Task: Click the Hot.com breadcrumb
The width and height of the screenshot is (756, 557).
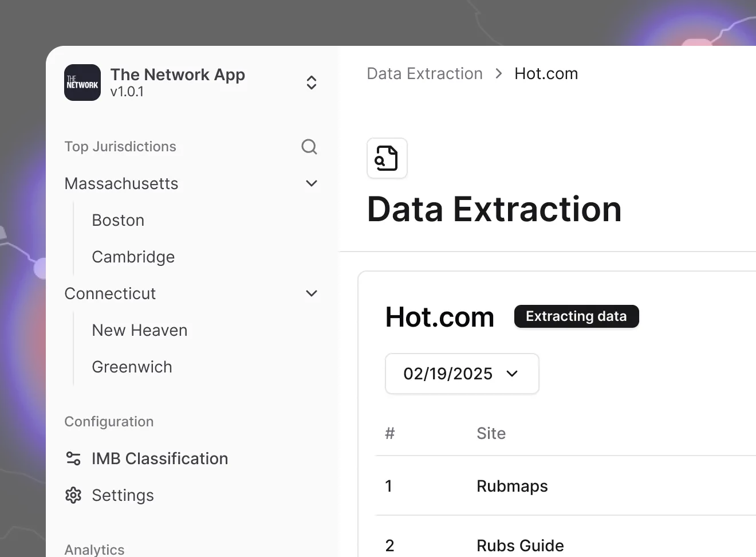Action: click(x=546, y=73)
